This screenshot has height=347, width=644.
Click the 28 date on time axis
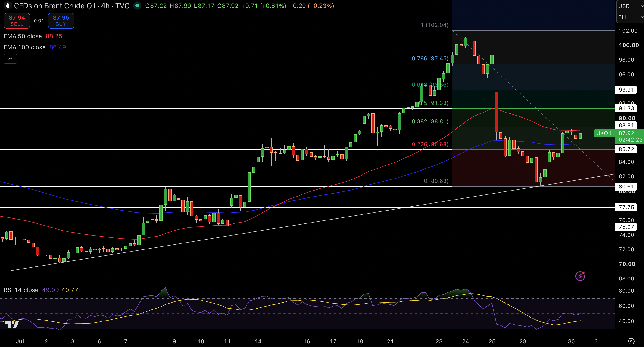[523, 341]
